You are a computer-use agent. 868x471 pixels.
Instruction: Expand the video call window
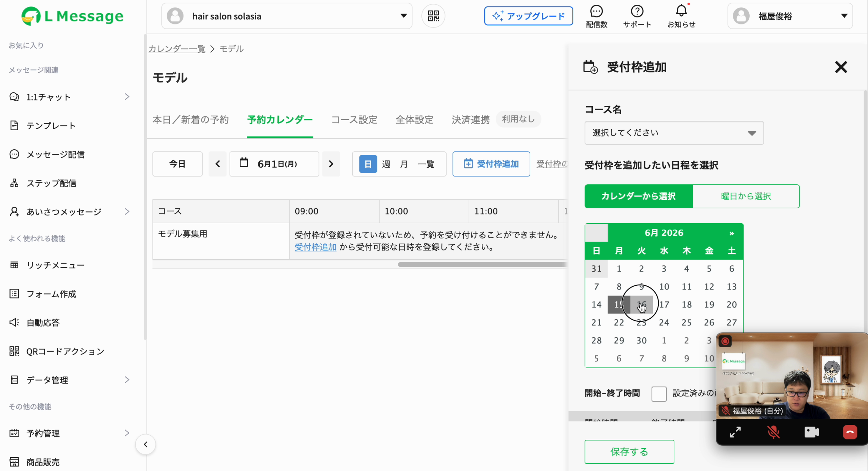[x=735, y=432]
